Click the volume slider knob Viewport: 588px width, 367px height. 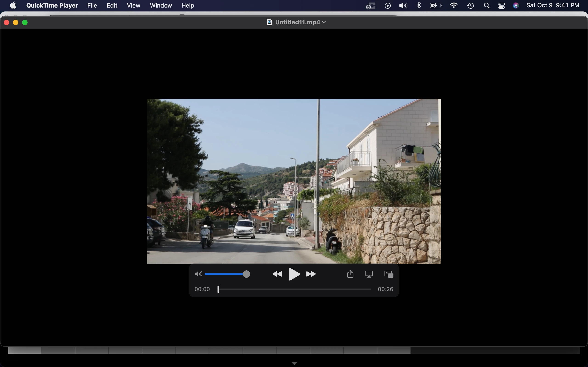click(x=246, y=274)
